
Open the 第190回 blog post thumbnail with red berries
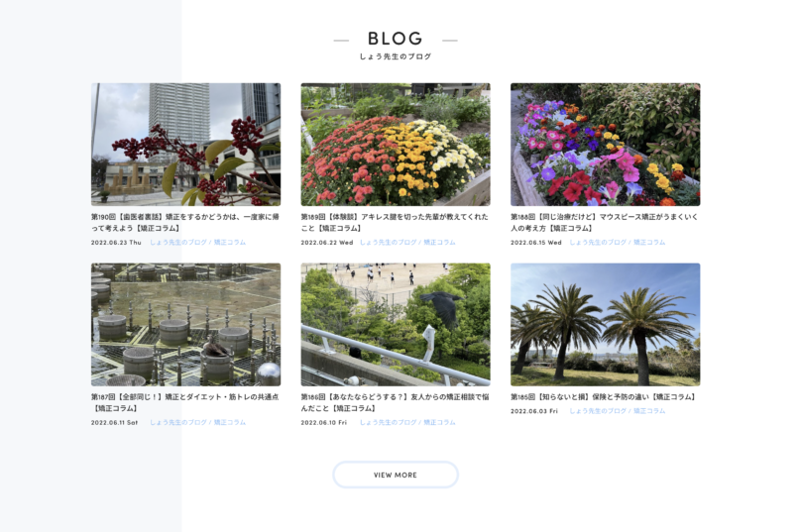[x=186, y=145]
